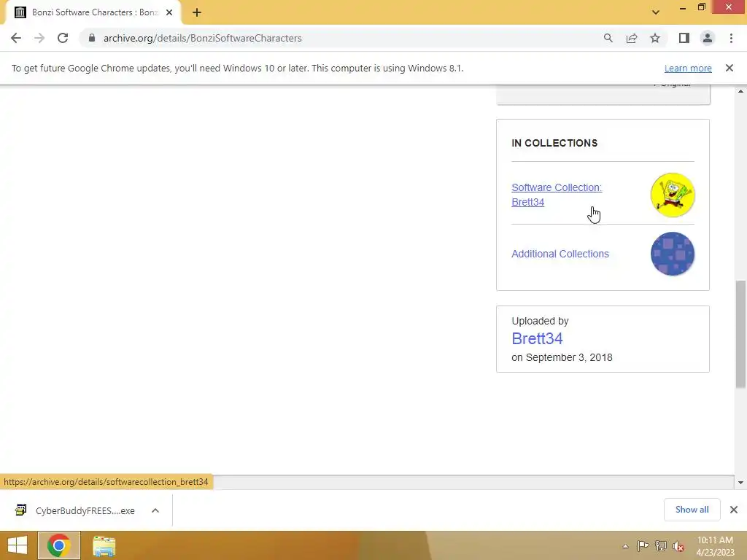This screenshot has width=747, height=560.
Task: Open File Explorer from taskbar
Action: pos(104,545)
